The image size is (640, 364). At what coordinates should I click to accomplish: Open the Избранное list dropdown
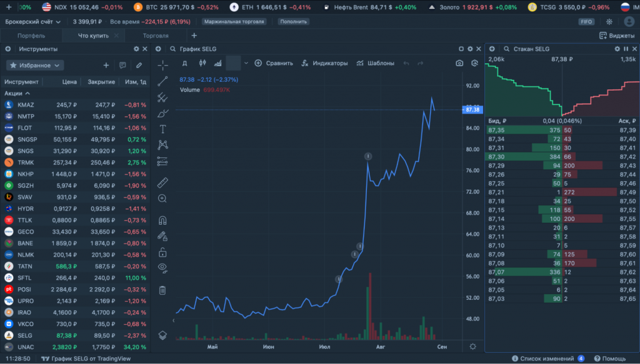pyautogui.click(x=35, y=65)
